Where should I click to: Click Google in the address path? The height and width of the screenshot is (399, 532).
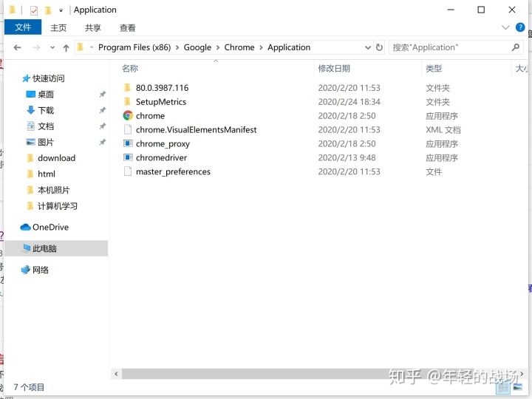197,47
